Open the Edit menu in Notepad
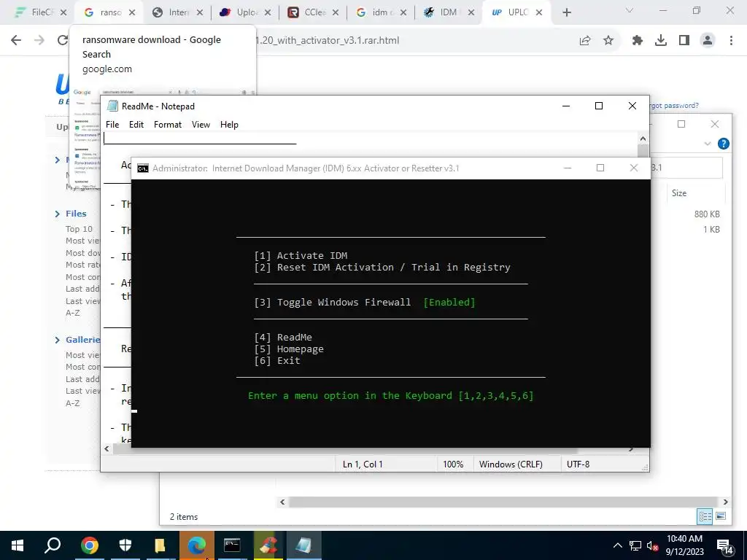This screenshot has width=747, height=560. pyautogui.click(x=136, y=124)
